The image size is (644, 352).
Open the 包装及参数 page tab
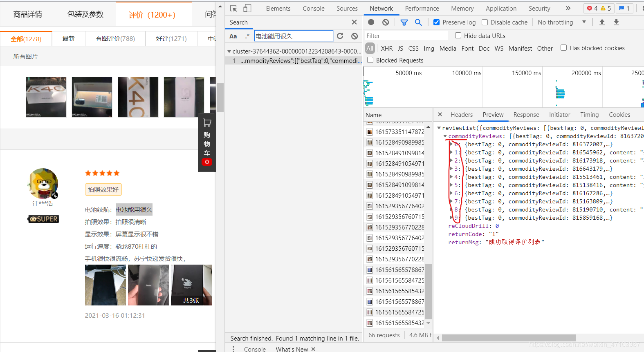point(85,15)
